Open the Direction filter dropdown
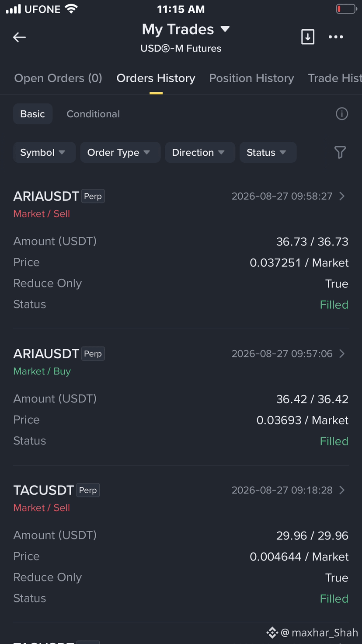This screenshot has width=362, height=644. (200, 152)
